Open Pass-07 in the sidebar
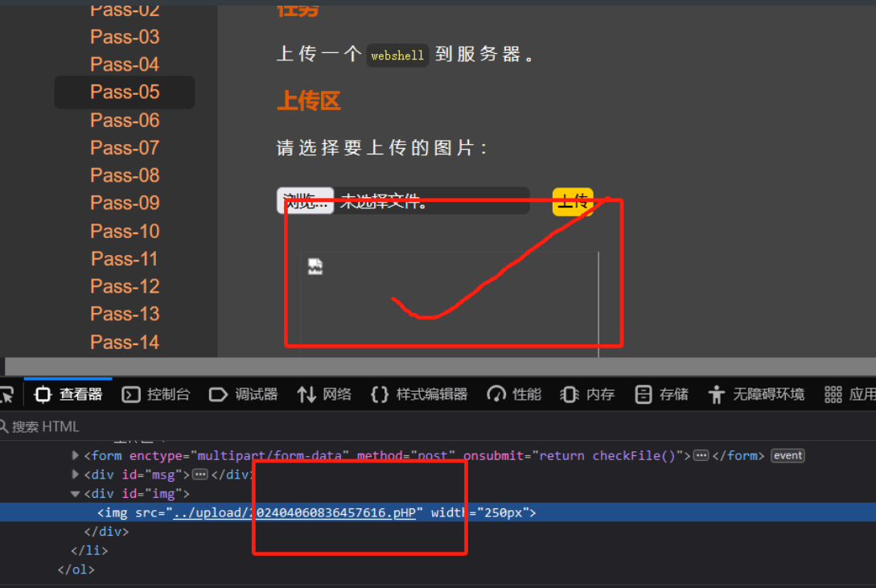The height and width of the screenshot is (588, 876). [x=125, y=147]
